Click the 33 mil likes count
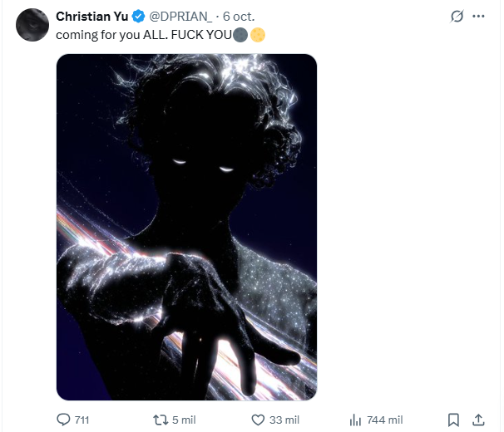 tap(281, 420)
